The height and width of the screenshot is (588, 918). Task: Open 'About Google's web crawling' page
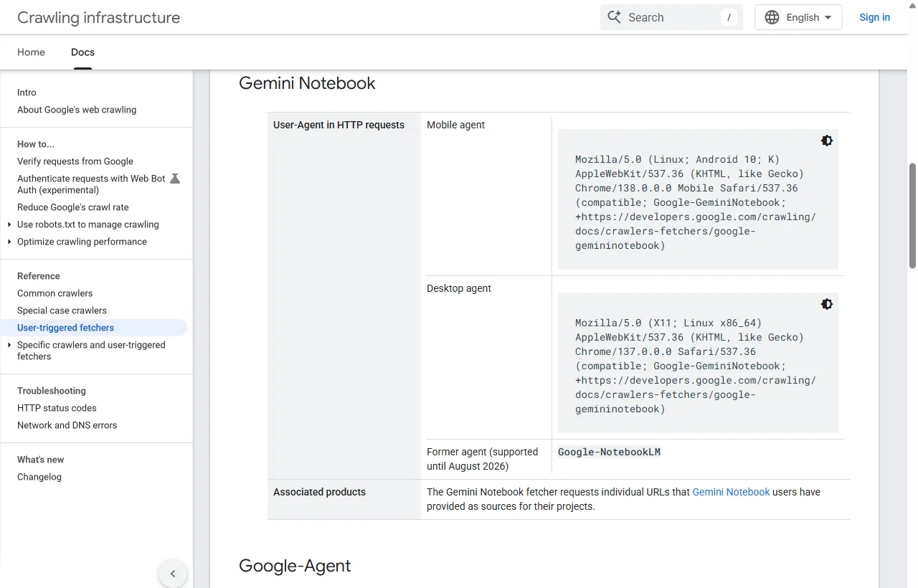pos(77,110)
